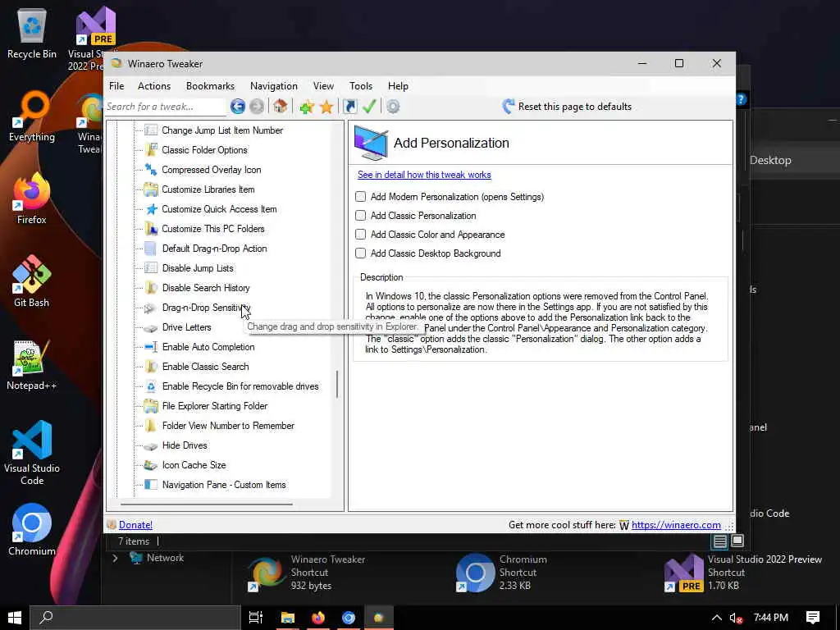This screenshot has width=840, height=630.
Task: Visit the https://winaero.com link
Action: [676, 525]
